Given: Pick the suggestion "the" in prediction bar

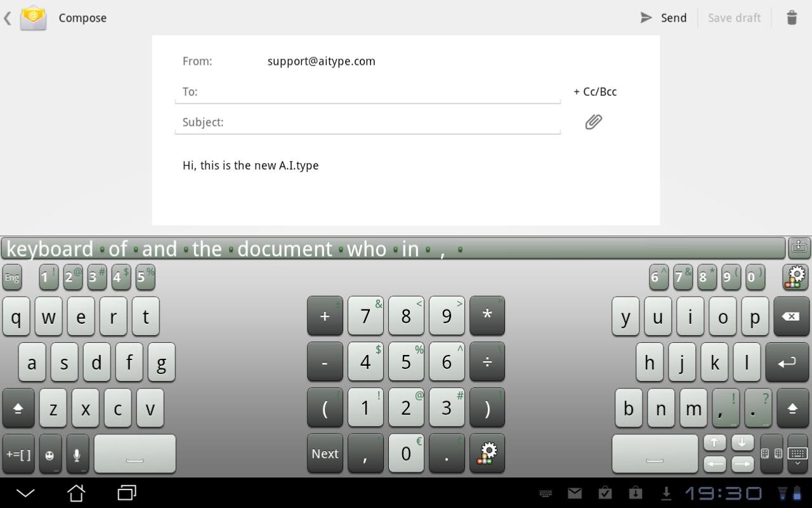Looking at the screenshot, I should click(x=207, y=249).
